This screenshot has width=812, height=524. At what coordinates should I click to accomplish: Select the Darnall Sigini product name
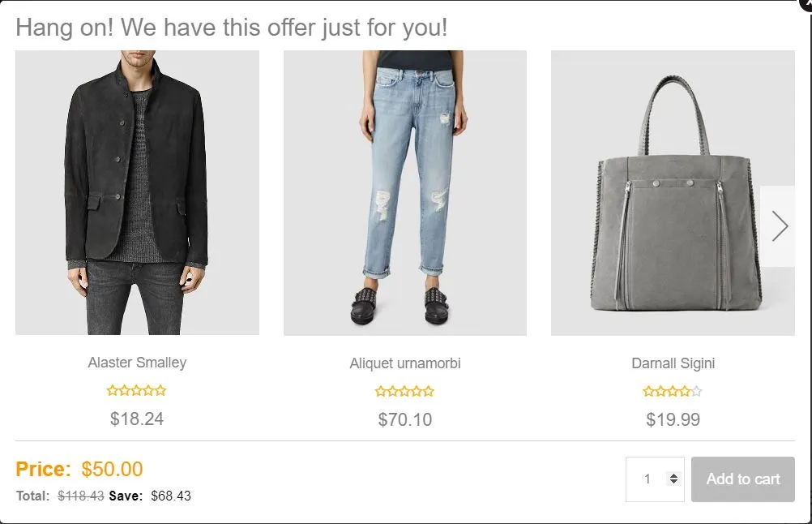[x=673, y=363]
